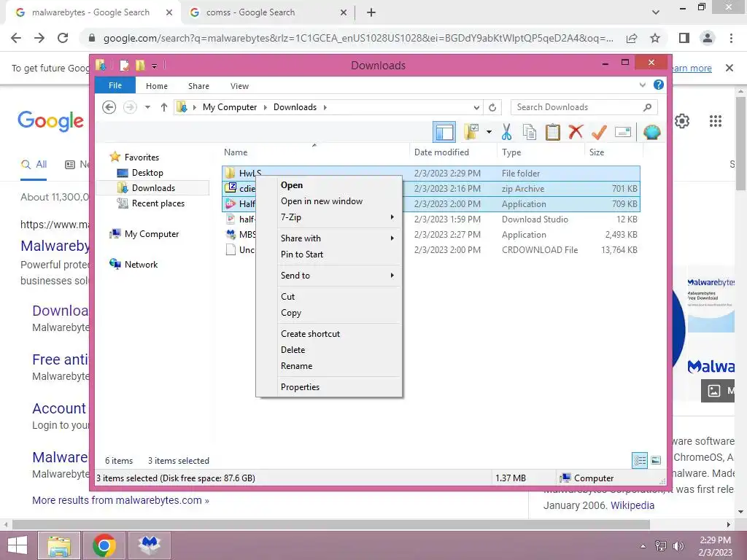Choose Delete in context menu
Screen dimensions: 747x560
[x=329, y=349]
